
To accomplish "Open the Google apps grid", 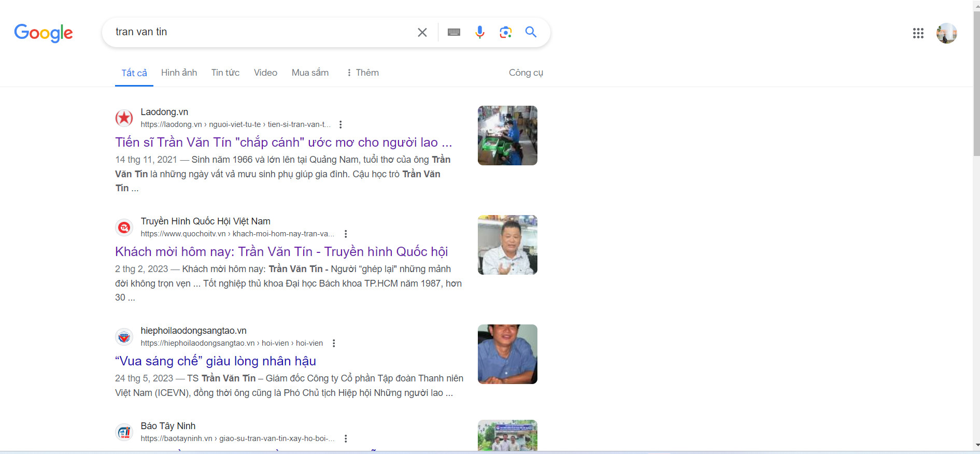I will pos(918,33).
